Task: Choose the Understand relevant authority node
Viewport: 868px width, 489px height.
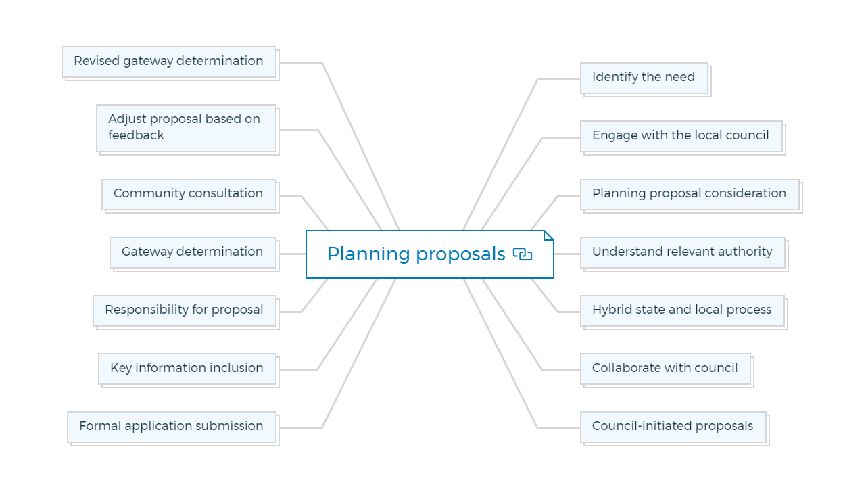Action: [x=683, y=252]
